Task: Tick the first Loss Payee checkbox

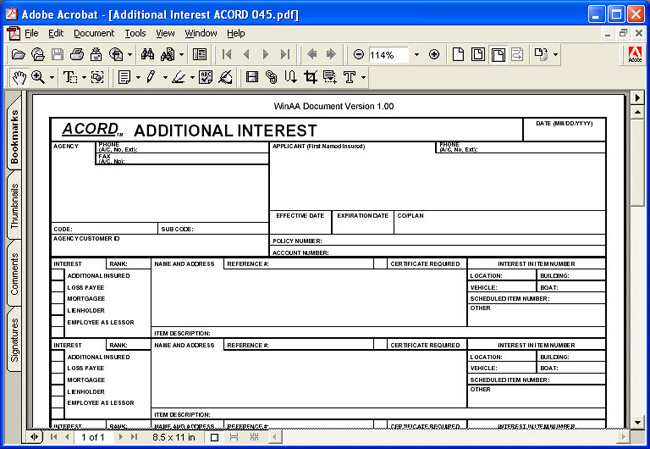Action: [x=57, y=288]
